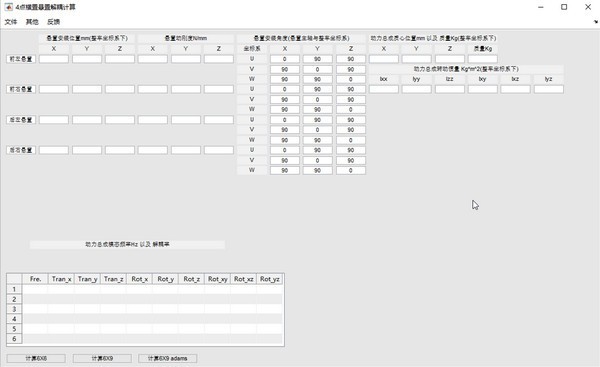
Task: Click the Iyz inertia input field
Action: click(549, 89)
